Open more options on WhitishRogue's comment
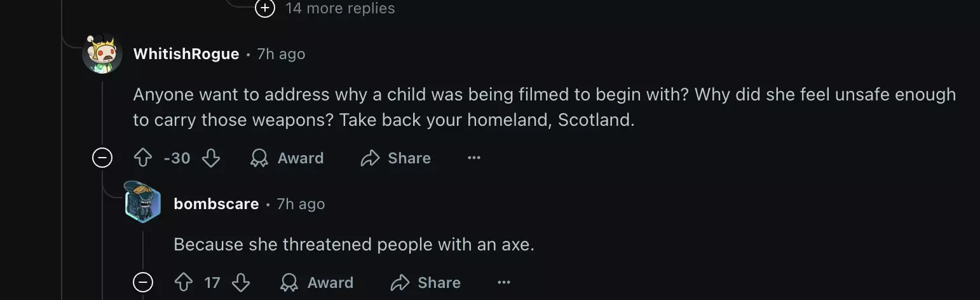 tap(474, 158)
